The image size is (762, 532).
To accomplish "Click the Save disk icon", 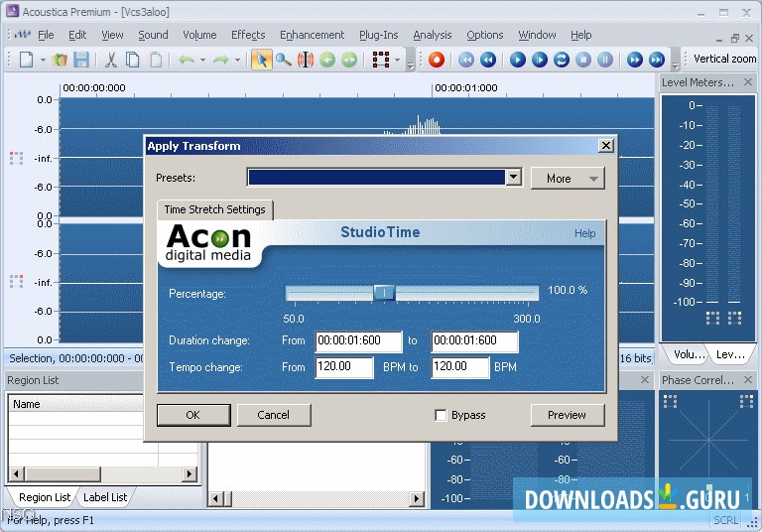I will [x=81, y=60].
